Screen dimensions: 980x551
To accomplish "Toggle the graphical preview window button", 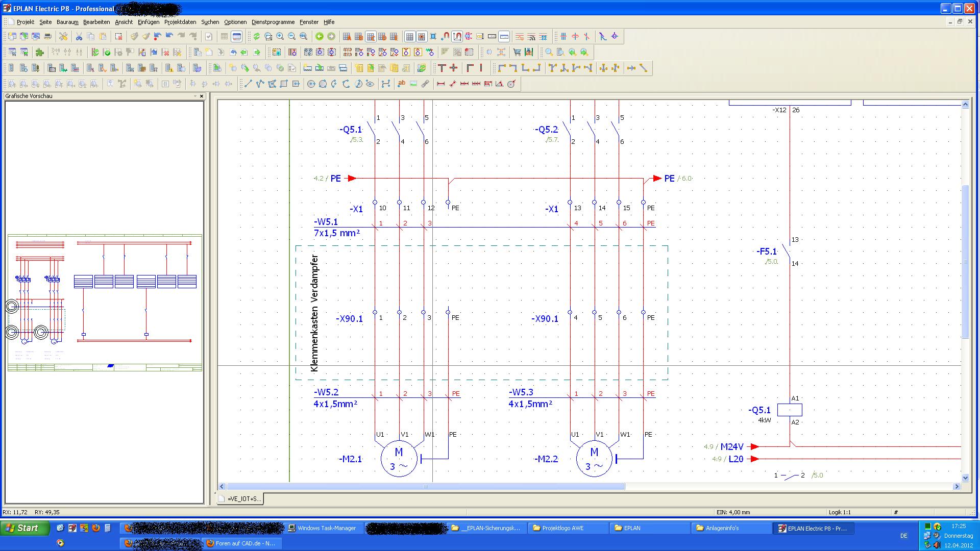I will coord(237,36).
